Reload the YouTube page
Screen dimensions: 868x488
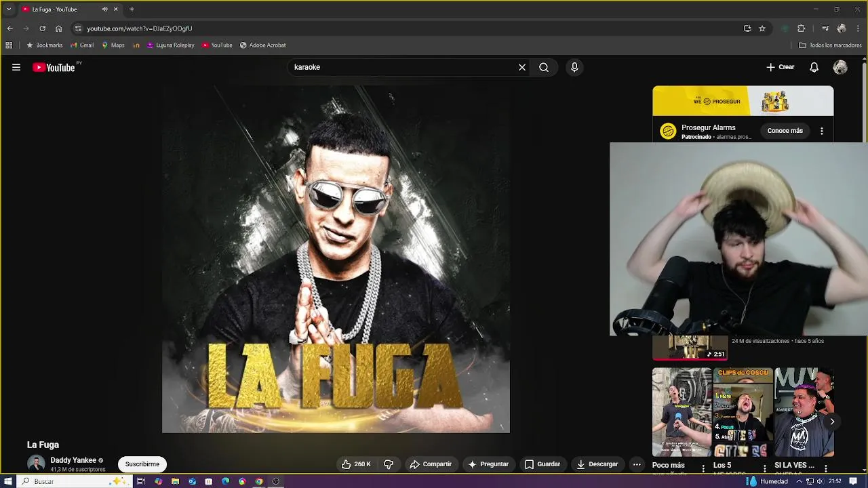click(x=42, y=28)
